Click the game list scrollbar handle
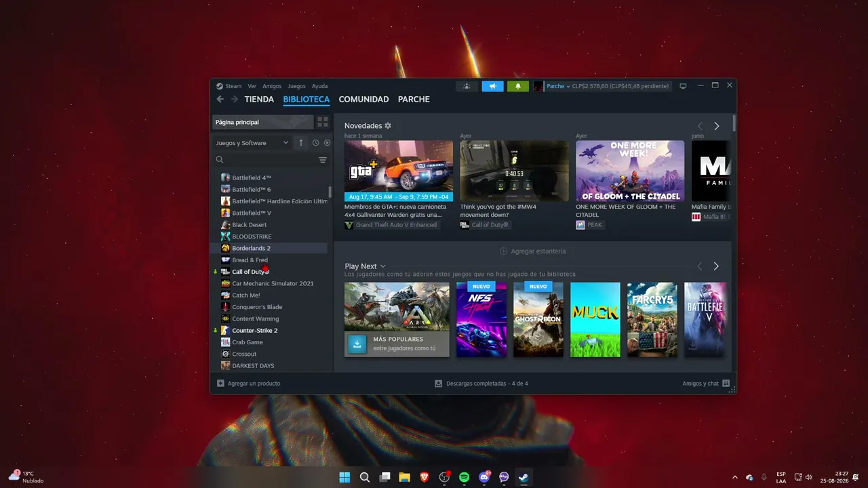 pos(330,192)
